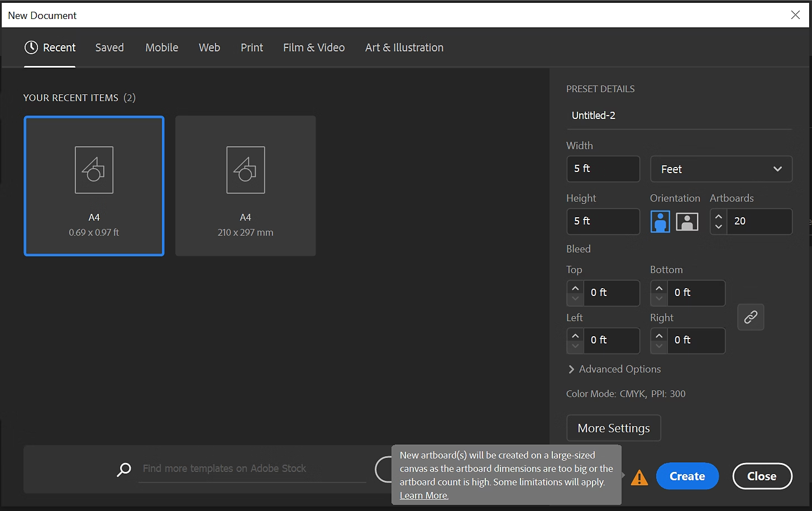Decrease the artboards count with down arrow

point(719,227)
